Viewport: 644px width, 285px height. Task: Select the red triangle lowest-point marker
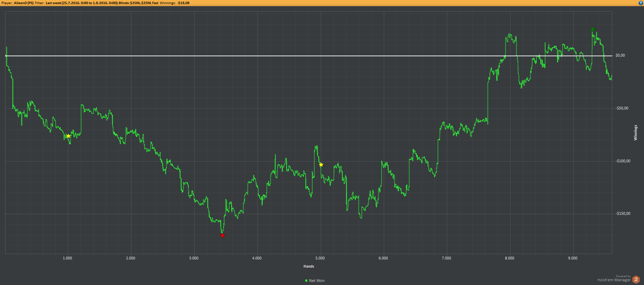click(223, 236)
